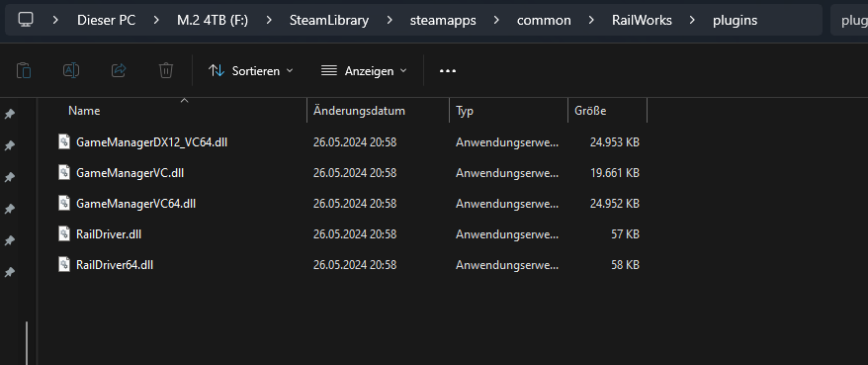Click the Share icon in toolbar
This screenshot has height=365, width=868.
(119, 70)
